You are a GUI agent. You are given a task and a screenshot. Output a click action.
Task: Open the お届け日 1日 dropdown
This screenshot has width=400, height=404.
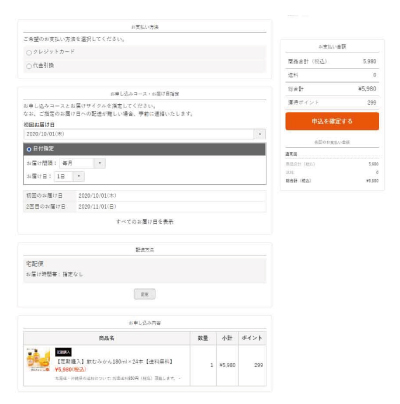(x=69, y=176)
